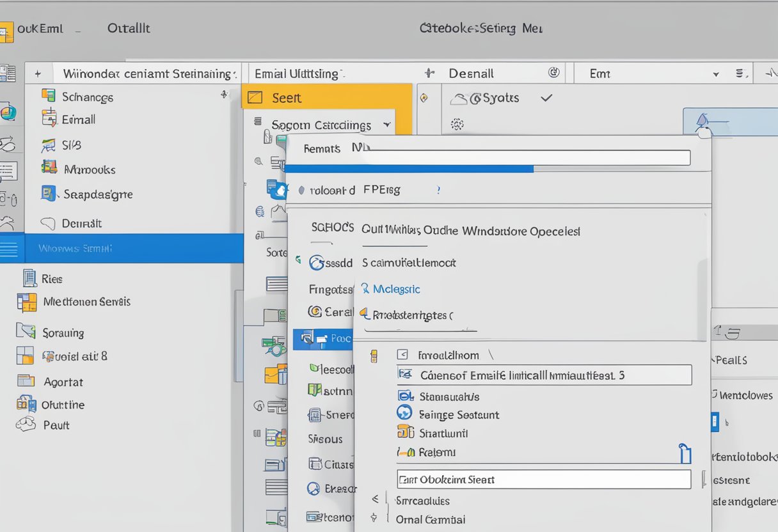778x532 pixels.
Task: Click the blue upload icon near Fraismi
Action: pyautogui.click(x=686, y=453)
